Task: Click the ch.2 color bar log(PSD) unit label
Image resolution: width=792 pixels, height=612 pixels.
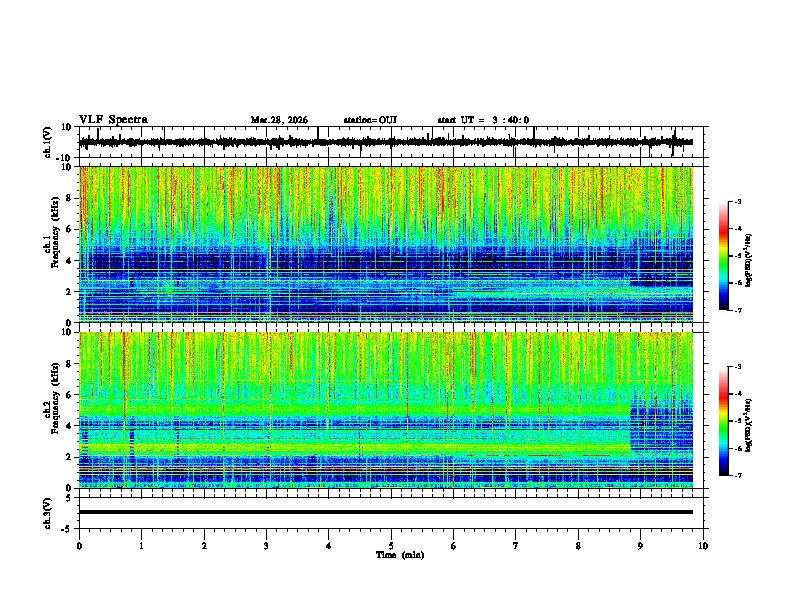Action: tap(749, 425)
